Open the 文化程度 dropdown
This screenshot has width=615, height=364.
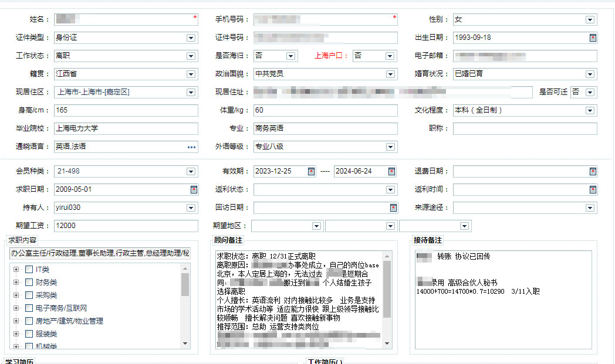pos(590,111)
